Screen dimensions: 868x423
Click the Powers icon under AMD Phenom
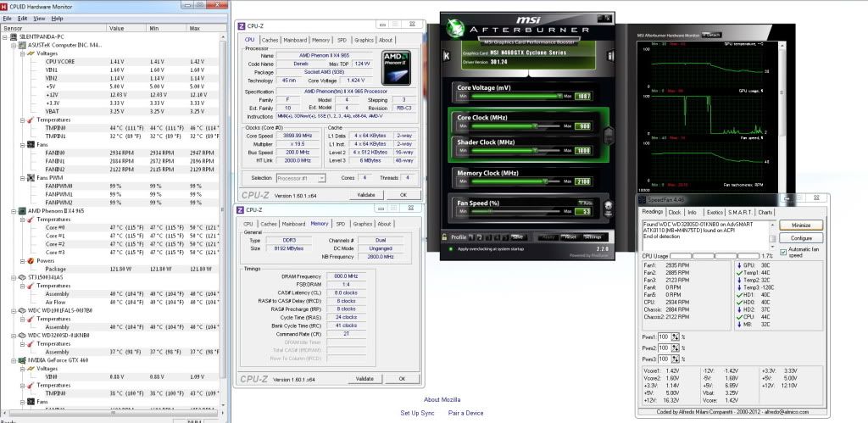point(31,261)
